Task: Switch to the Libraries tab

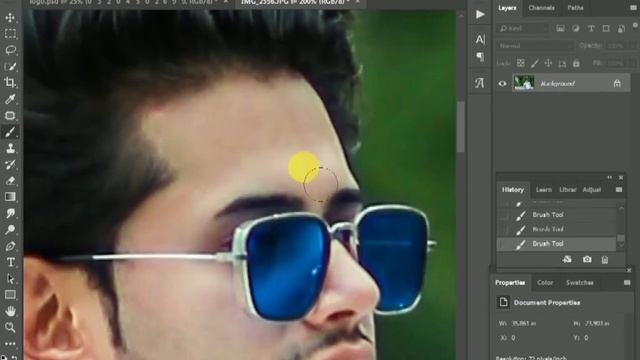Action: [x=567, y=190]
